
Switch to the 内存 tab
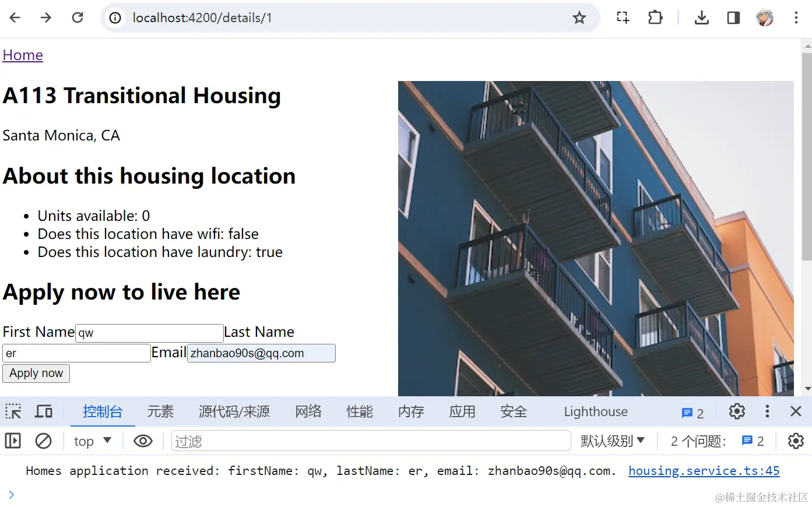click(x=411, y=411)
